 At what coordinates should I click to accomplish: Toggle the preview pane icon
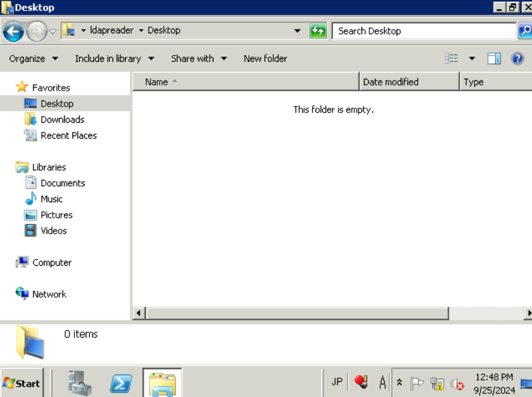click(x=494, y=59)
